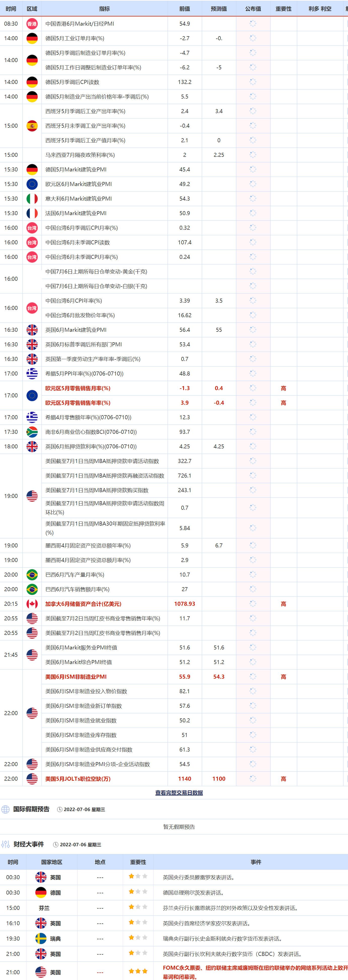Click the 公布值 column header
Screen dimensions: 348x980
(x=253, y=8)
